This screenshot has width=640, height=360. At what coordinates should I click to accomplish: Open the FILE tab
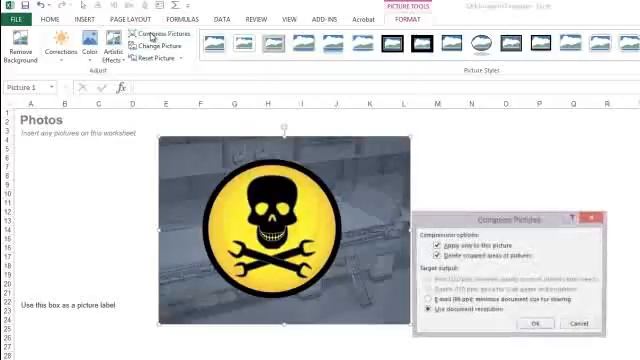(x=16, y=19)
